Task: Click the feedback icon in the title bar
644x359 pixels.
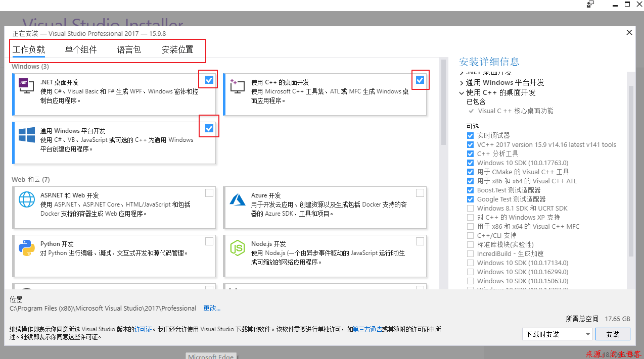Action: [590, 5]
